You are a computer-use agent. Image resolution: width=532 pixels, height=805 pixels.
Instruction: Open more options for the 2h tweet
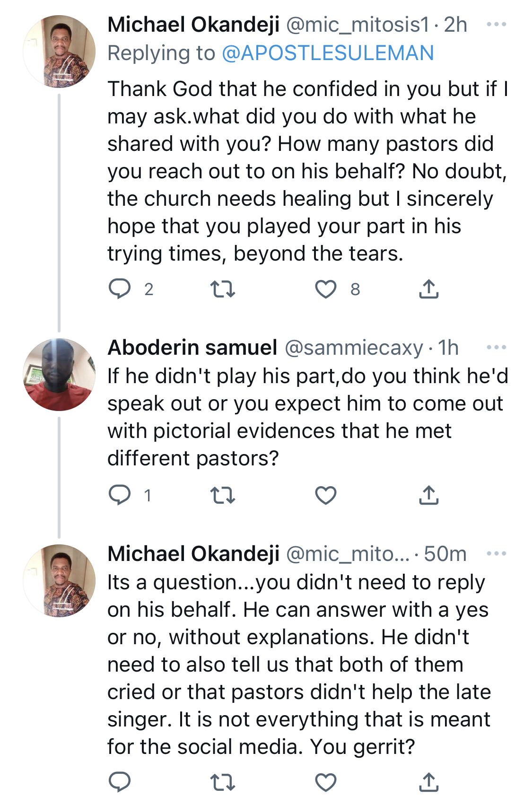[x=497, y=25]
